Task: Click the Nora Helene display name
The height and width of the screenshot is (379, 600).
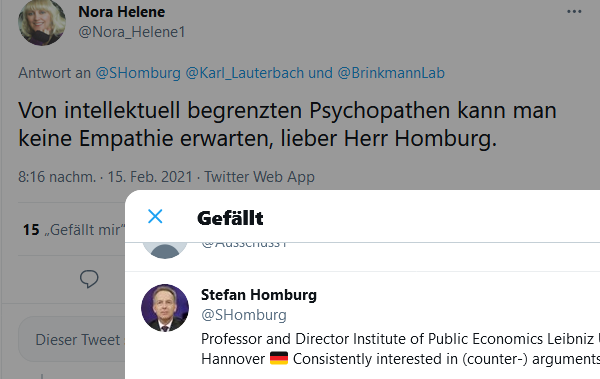Action: coord(122,12)
